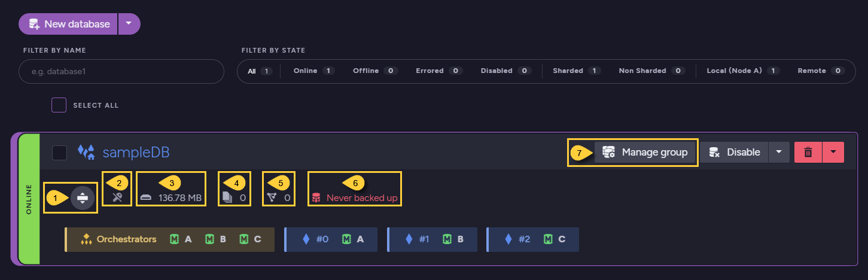Open the delete options dropdown arrow
This screenshot has width=868, height=280.
coord(833,152)
